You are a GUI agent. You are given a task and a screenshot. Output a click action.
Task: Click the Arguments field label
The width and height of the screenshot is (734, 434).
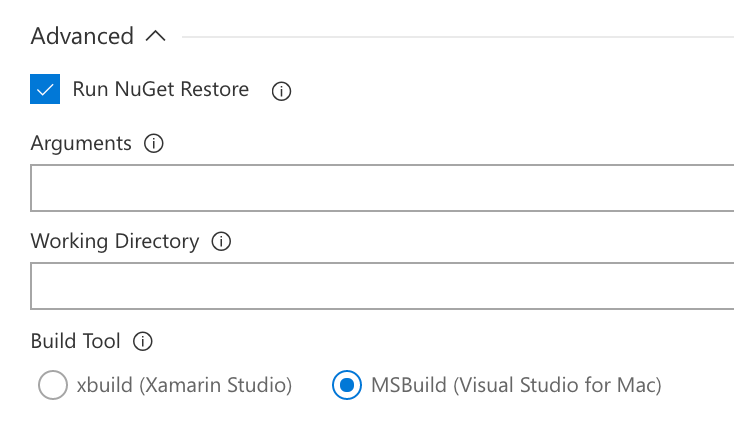point(81,143)
